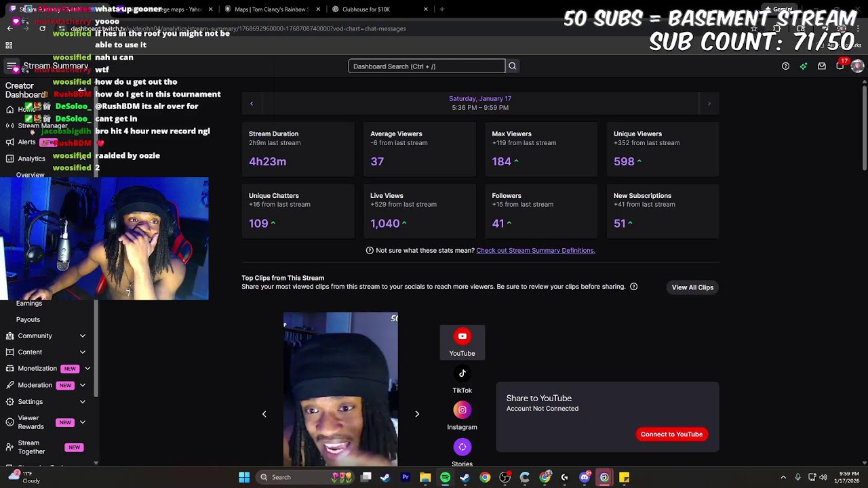Click the Saturday, January 17 date link
868x488 pixels.
pyautogui.click(x=480, y=98)
